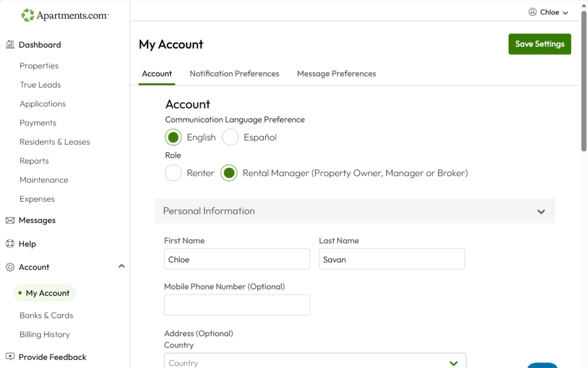The height and width of the screenshot is (368, 588).
Task: Open Banks & Cards page
Action: pyautogui.click(x=46, y=316)
